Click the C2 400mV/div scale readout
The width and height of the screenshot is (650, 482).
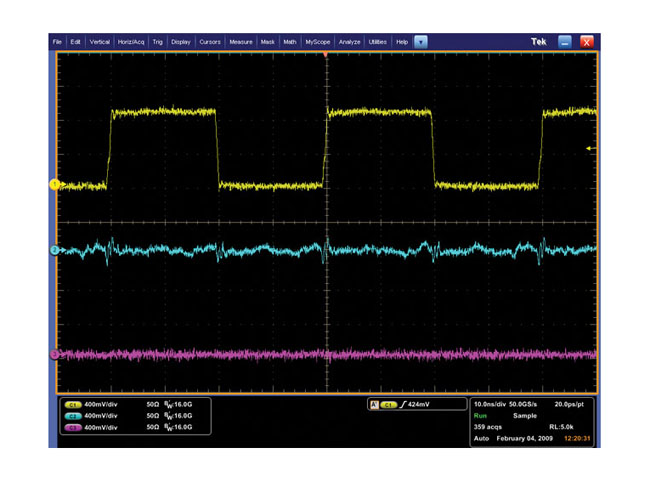pyautogui.click(x=101, y=416)
